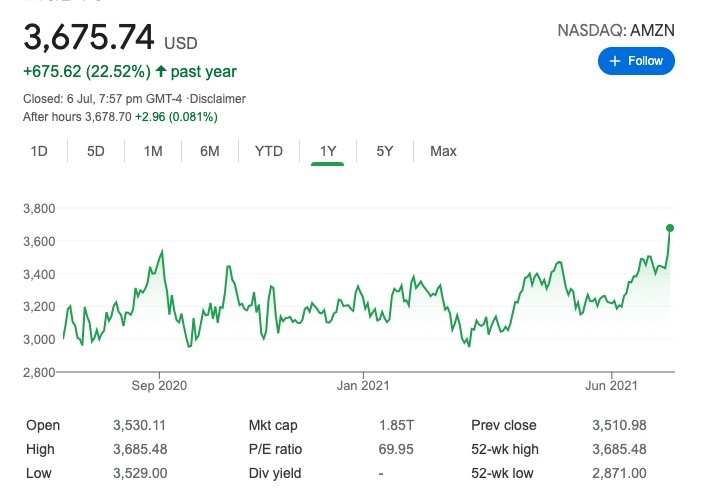Click the plus icon in Follow button

(615, 61)
